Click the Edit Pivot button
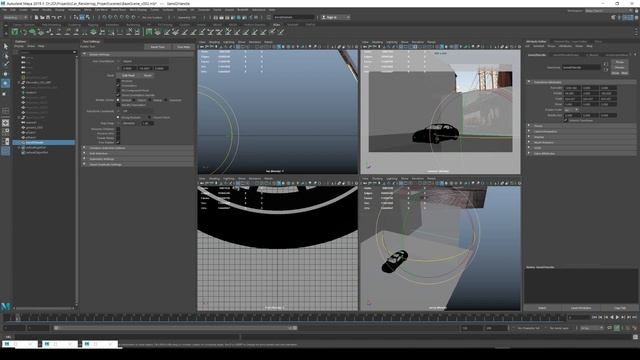 tap(128, 76)
